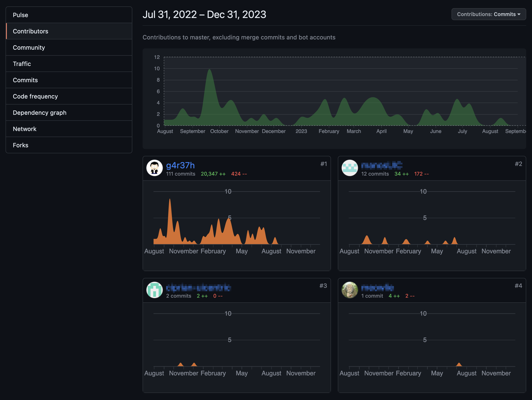Click the #3 contributor's green identicon avatar

[x=154, y=290]
